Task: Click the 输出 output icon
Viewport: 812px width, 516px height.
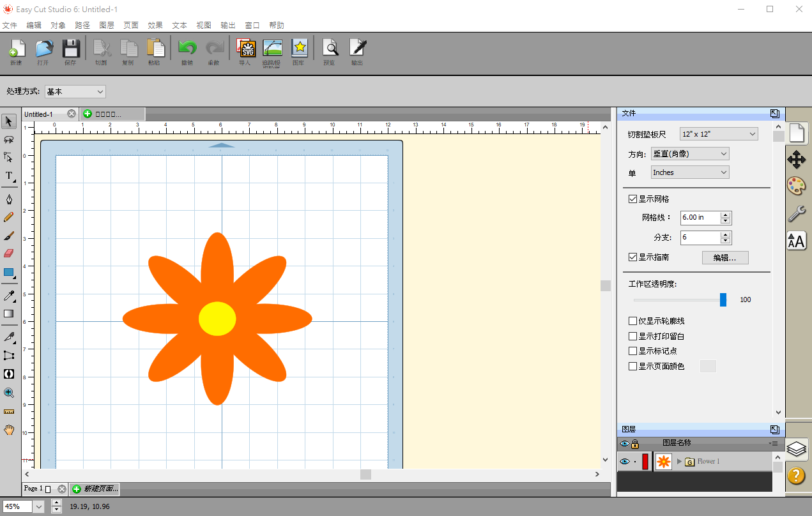Action: pyautogui.click(x=357, y=51)
